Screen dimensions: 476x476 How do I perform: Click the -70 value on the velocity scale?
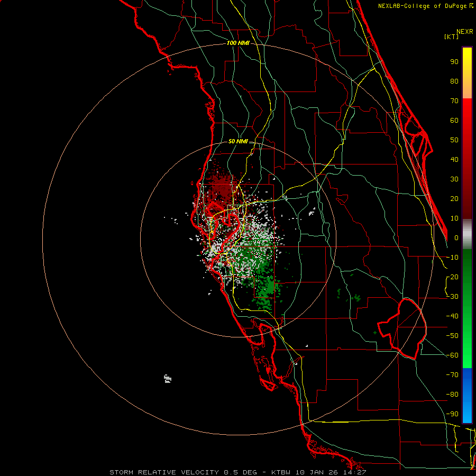tap(452, 375)
